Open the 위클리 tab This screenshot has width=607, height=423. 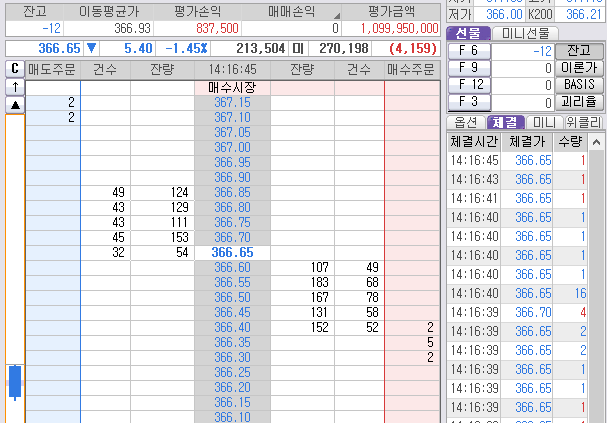click(x=584, y=123)
